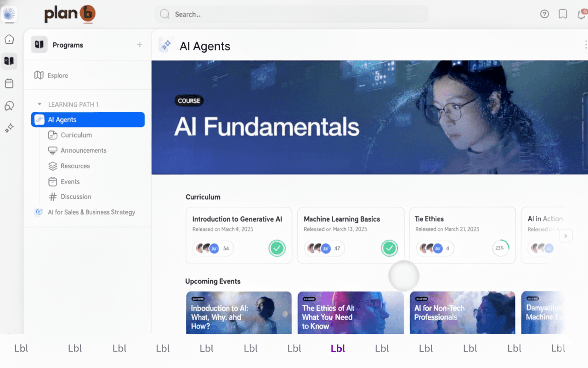The width and height of the screenshot is (588, 368).
Task: Open The Ethics of AI event thumbnail
Action: pos(351,313)
